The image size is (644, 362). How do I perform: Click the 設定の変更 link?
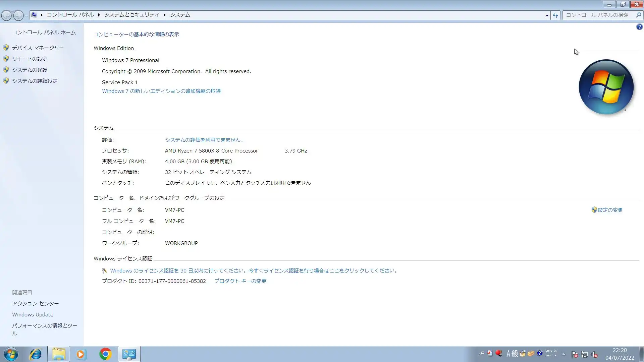610,210
